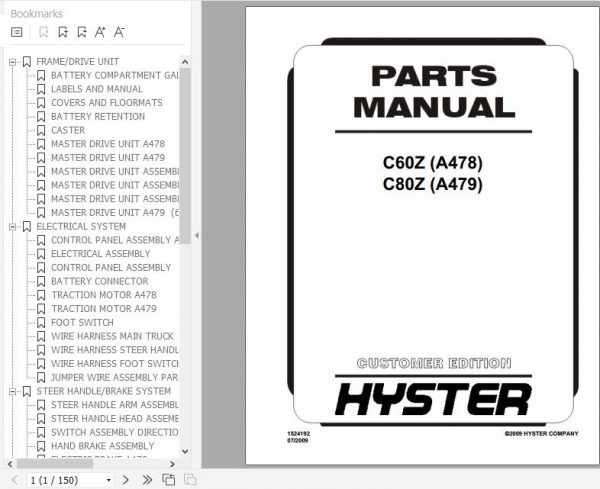Click the expand current bookmark icon
Screen dimensions: 600x489
tap(82, 32)
